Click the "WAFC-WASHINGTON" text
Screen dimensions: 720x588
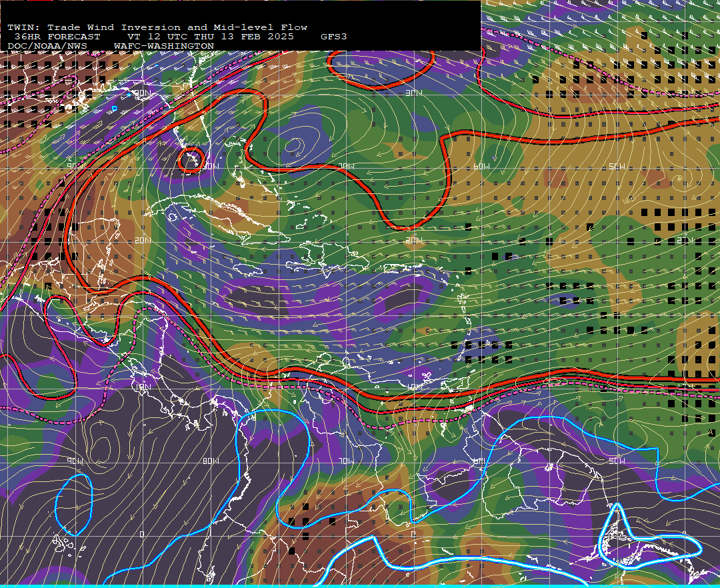(x=164, y=47)
